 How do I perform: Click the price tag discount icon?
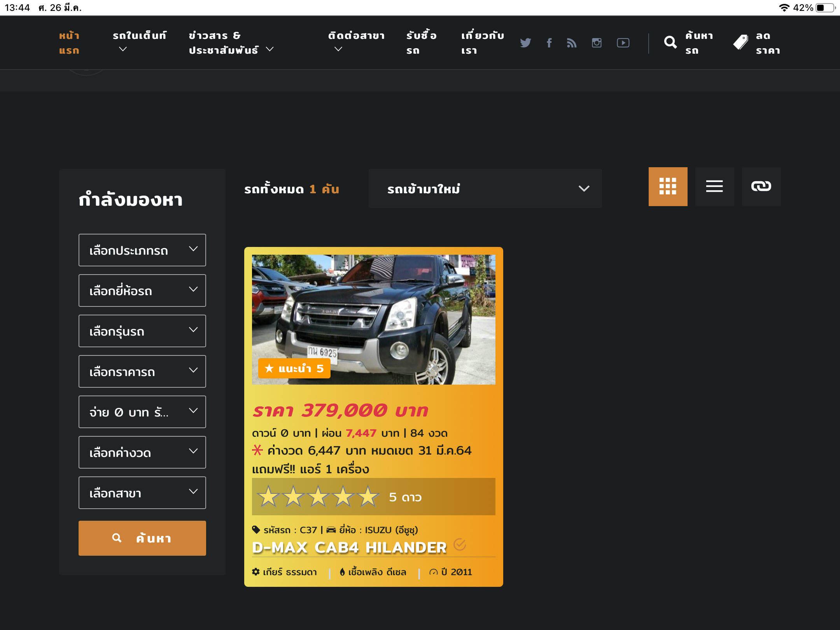[740, 42]
